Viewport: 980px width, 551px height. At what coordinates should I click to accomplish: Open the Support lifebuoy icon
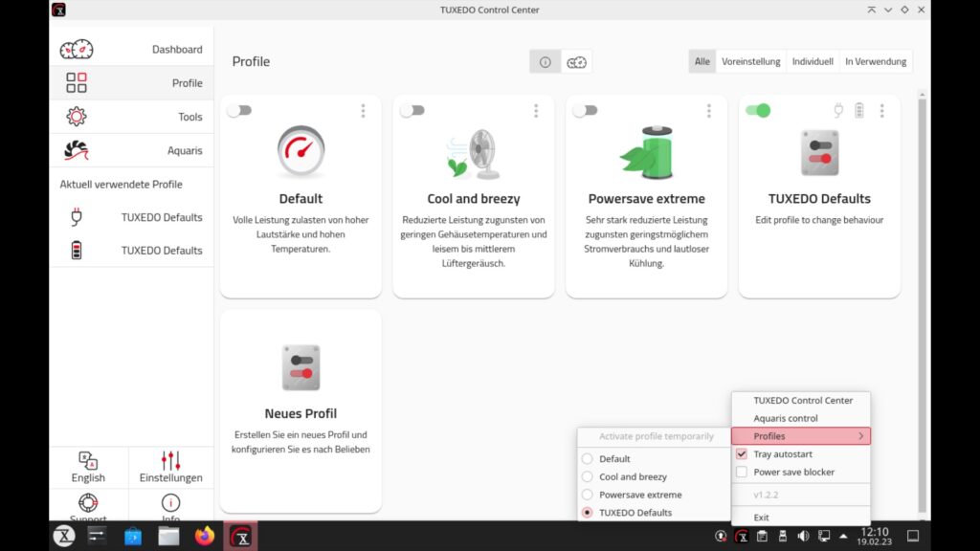pyautogui.click(x=88, y=502)
